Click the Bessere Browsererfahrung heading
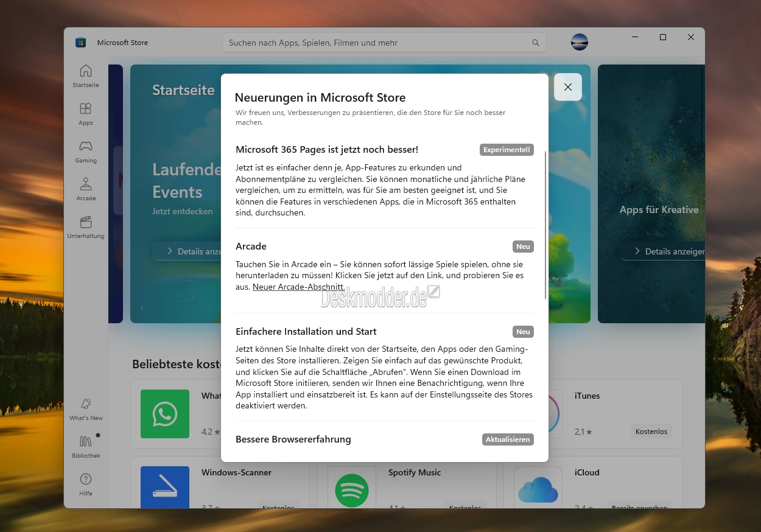Image resolution: width=761 pixels, height=532 pixels. pos(293,439)
